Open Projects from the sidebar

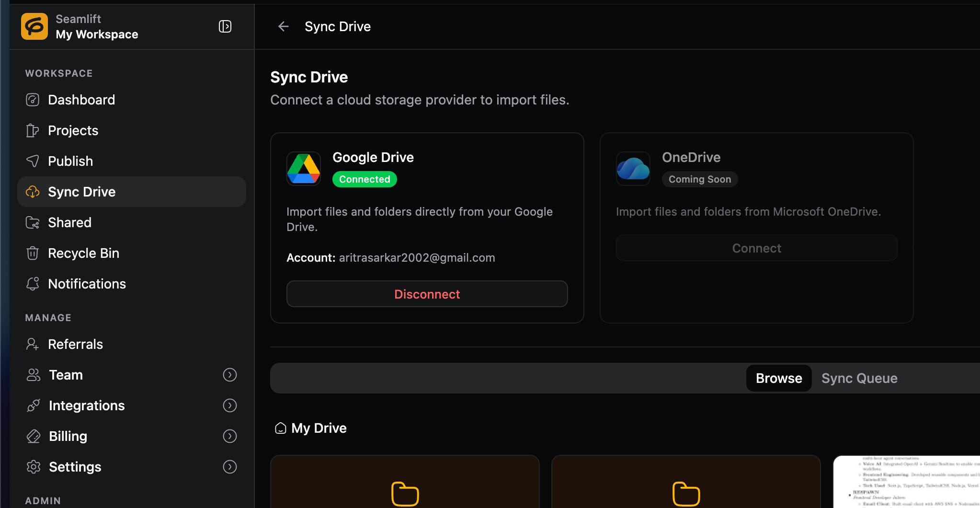tap(132, 130)
